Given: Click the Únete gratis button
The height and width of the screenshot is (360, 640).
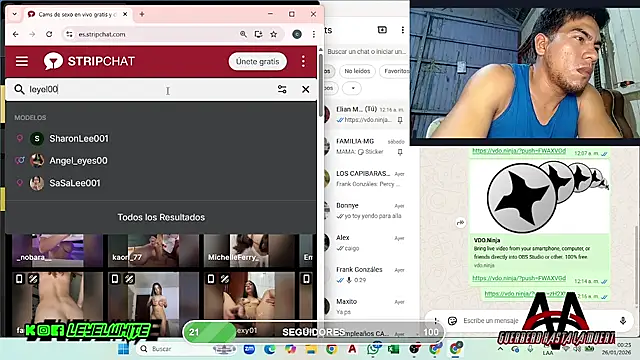Looking at the screenshot, I should pyautogui.click(x=258, y=62).
